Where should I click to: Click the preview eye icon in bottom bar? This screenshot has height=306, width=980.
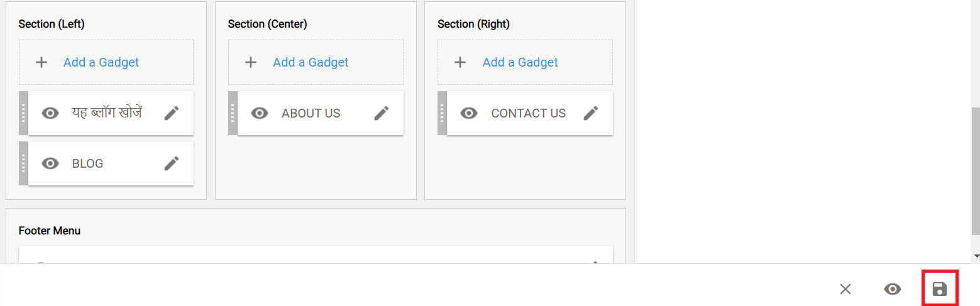(x=893, y=289)
